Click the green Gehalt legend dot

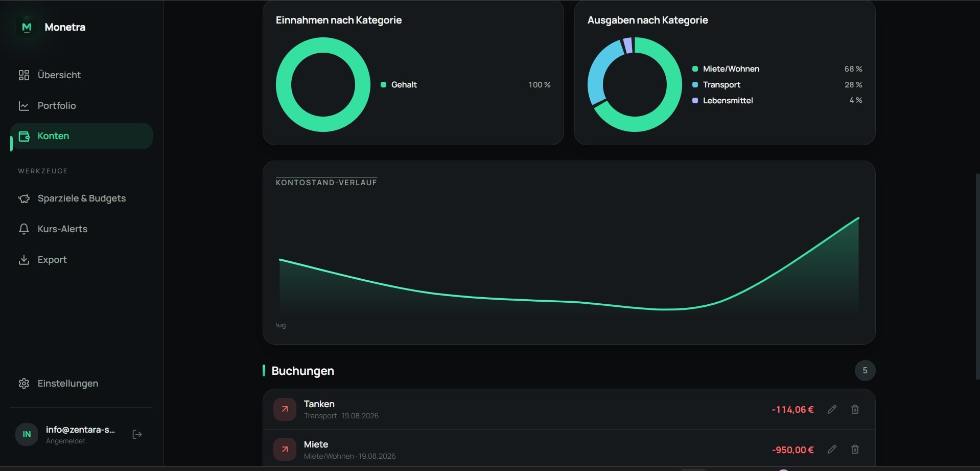coord(383,85)
